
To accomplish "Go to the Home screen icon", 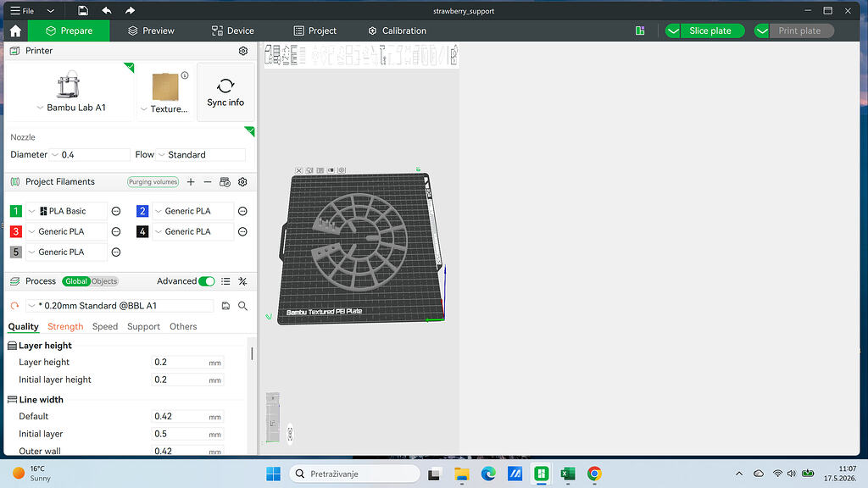I will pos(15,31).
